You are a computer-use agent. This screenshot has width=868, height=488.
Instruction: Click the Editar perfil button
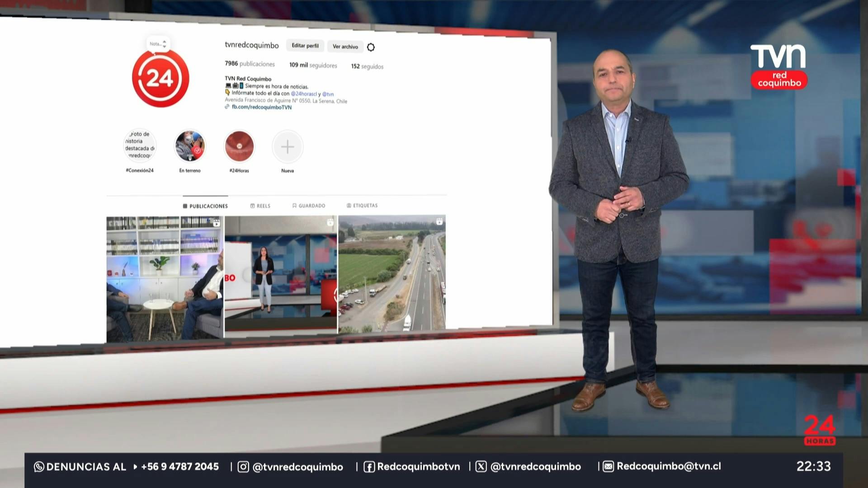tap(305, 46)
